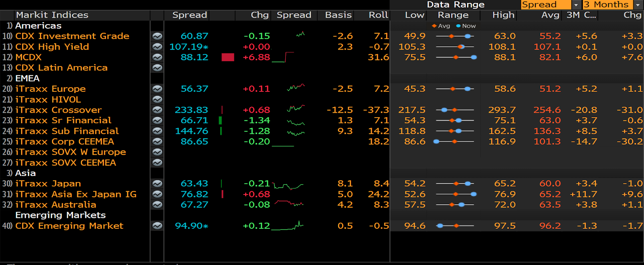This screenshot has height=265, width=644.
Task: Select the Emerging Markets section header
Action: point(60,215)
